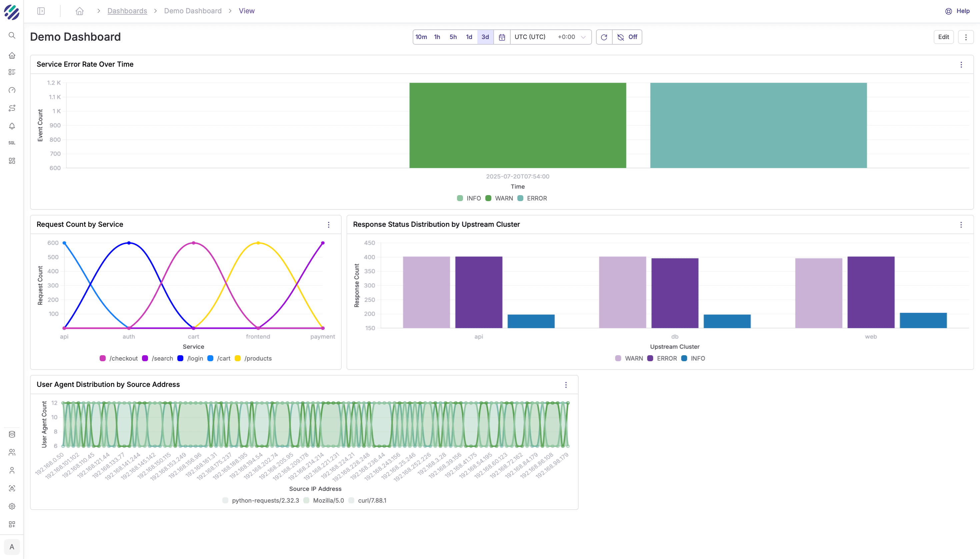Click the Edit dashboard button

point(944,37)
